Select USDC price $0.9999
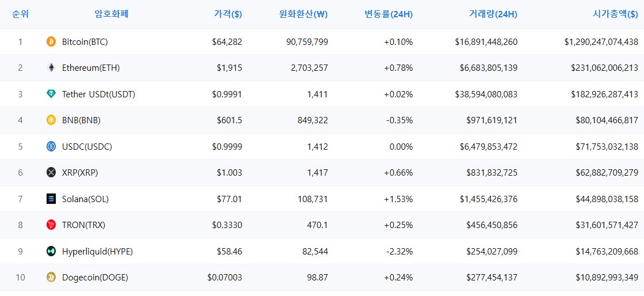 coord(227,147)
